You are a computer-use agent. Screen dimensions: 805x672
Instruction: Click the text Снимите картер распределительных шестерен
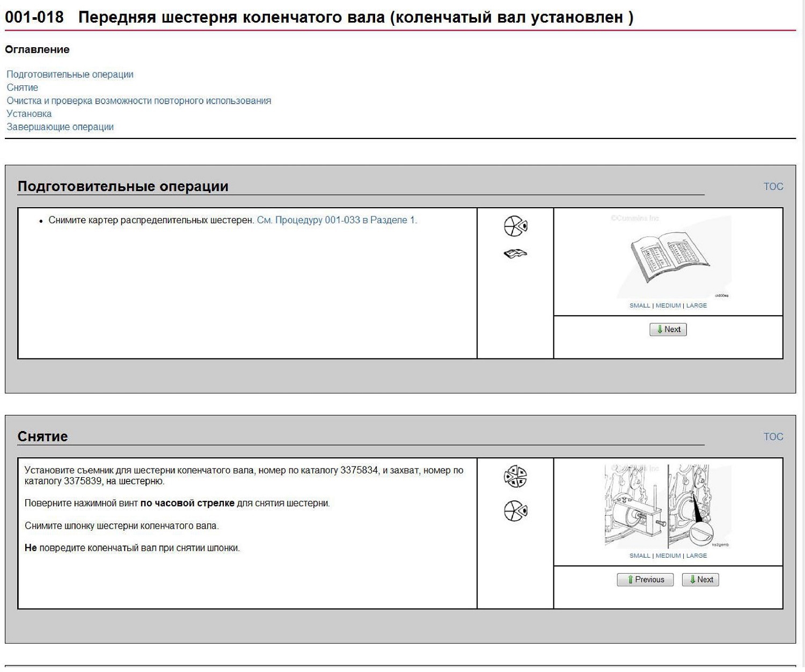tap(151, 220)
